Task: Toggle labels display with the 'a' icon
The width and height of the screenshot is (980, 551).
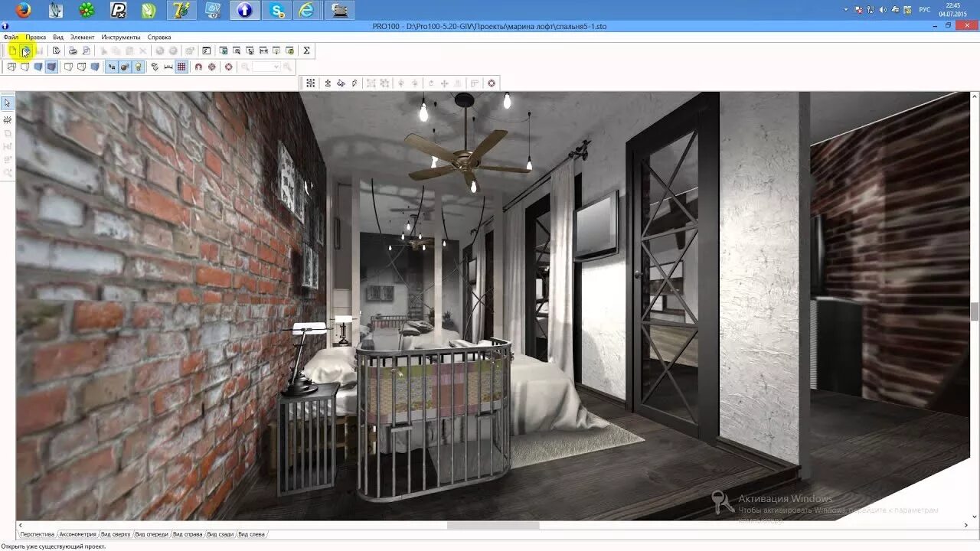Action: point(112,67)
